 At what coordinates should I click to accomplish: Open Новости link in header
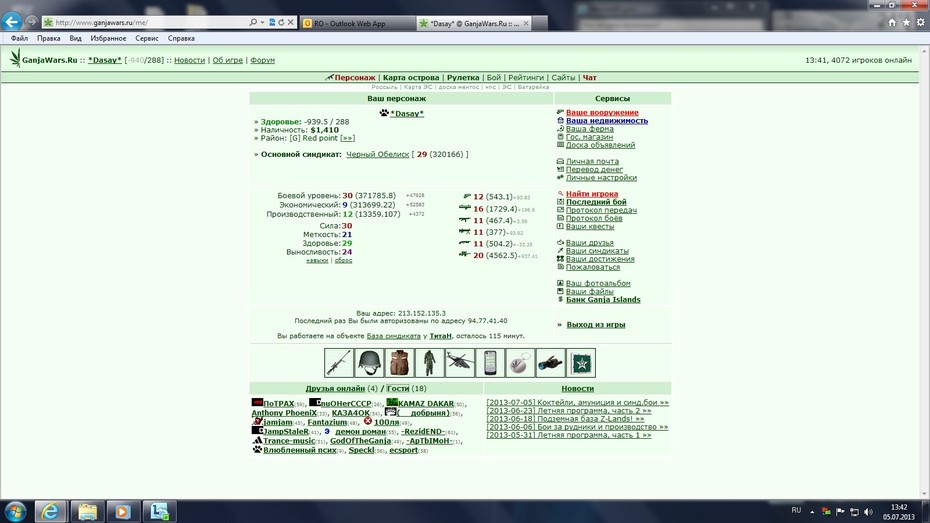[x=189, y=60]
